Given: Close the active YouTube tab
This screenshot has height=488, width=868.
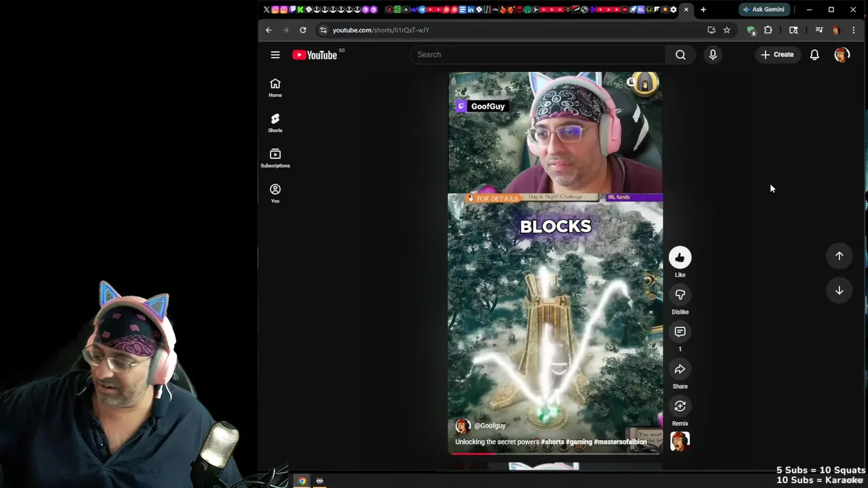Looking at the screenshot, I should pos(686,9).
